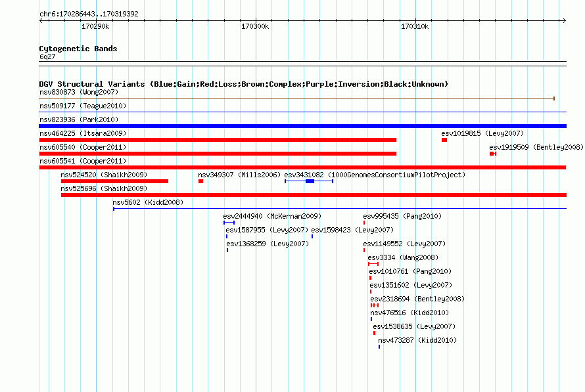The image size is (585, 392).
Task: Select the nsv605541 (Cooper2011) label
Action: pyautogui.click(x=83, y=161)
